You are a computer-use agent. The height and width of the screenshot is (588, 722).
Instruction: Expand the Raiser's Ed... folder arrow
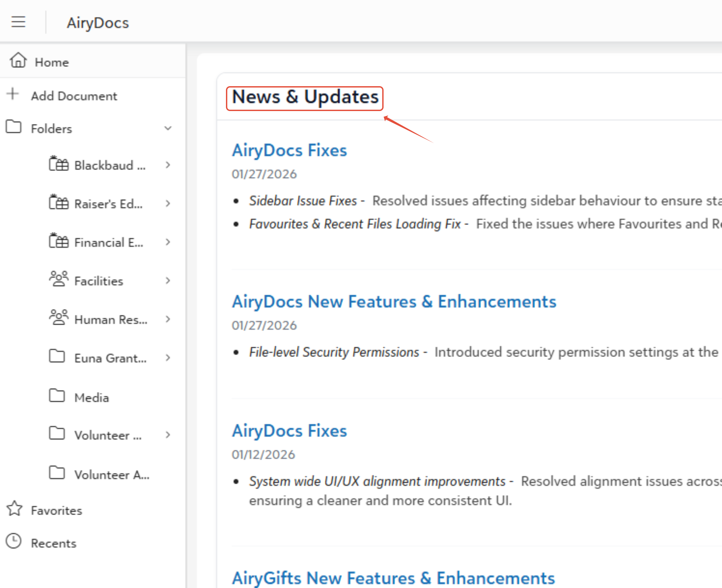click(168, 204)
